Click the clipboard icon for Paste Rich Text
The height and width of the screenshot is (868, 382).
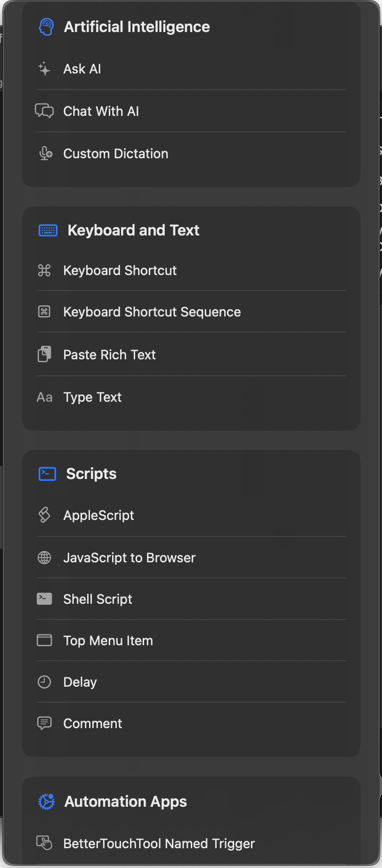pos(44,354)
